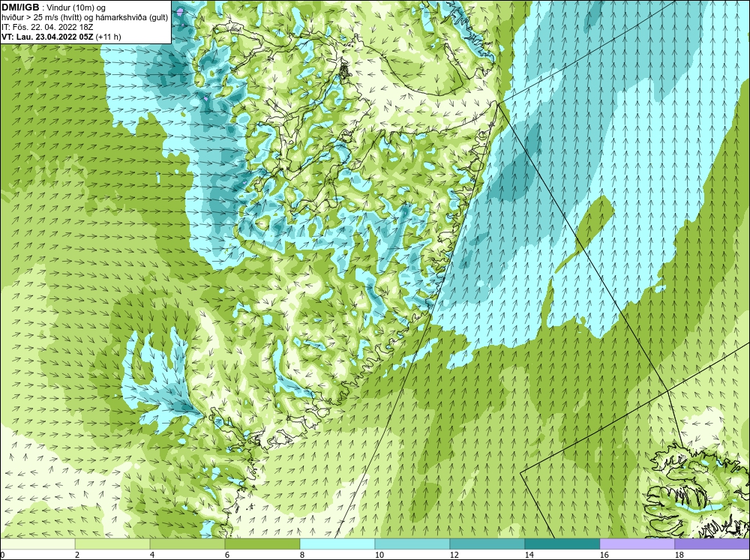Viewport: 750px width, 560px height.
Task: Click the 'hviður > 25 m/s' legend description line
Action: coord(85,17)
